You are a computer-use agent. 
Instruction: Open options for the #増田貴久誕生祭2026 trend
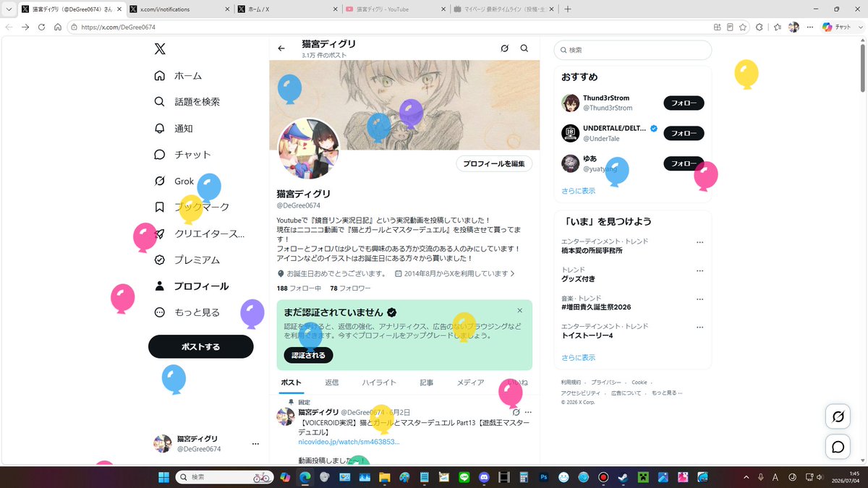tap(699, 299)
